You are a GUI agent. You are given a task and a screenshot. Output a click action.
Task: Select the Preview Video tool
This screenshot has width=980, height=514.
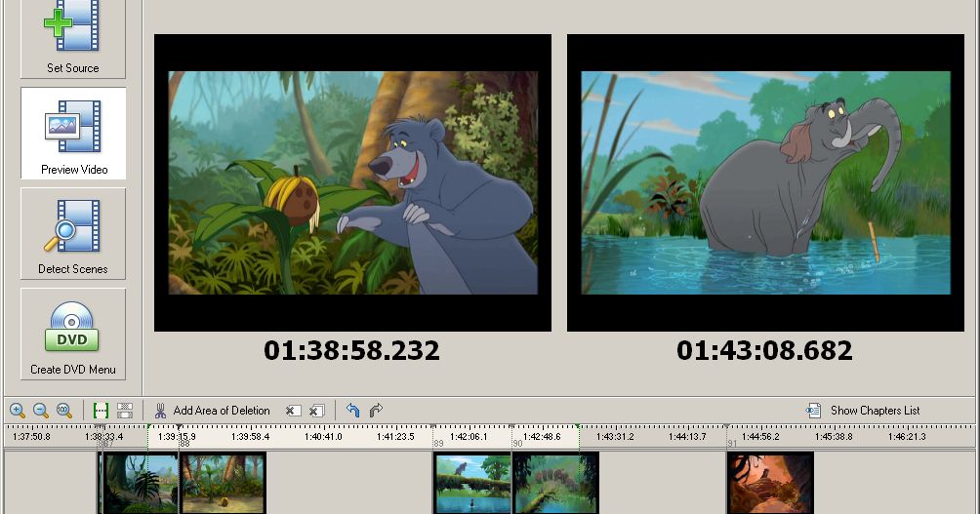point(73,133)
